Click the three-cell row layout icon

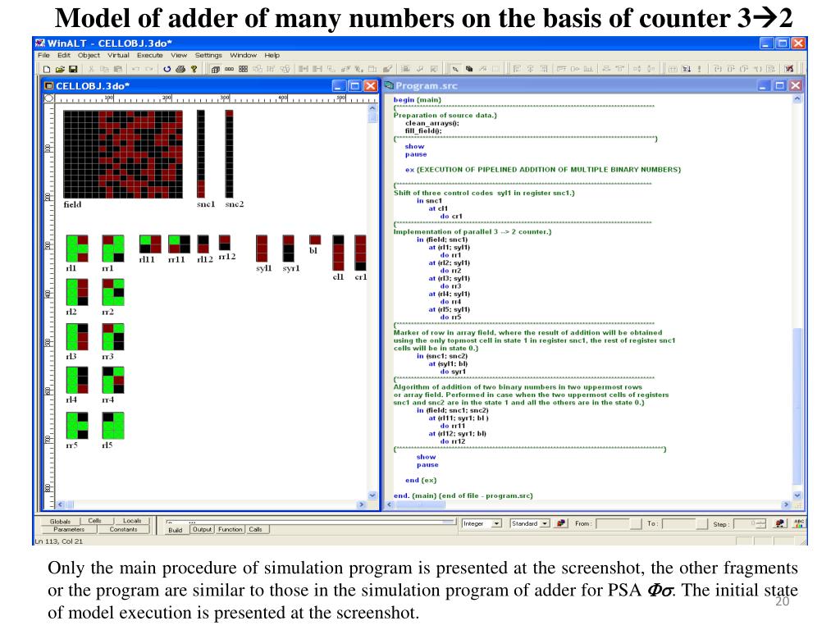pyautogui.click(x=230, y=69)
